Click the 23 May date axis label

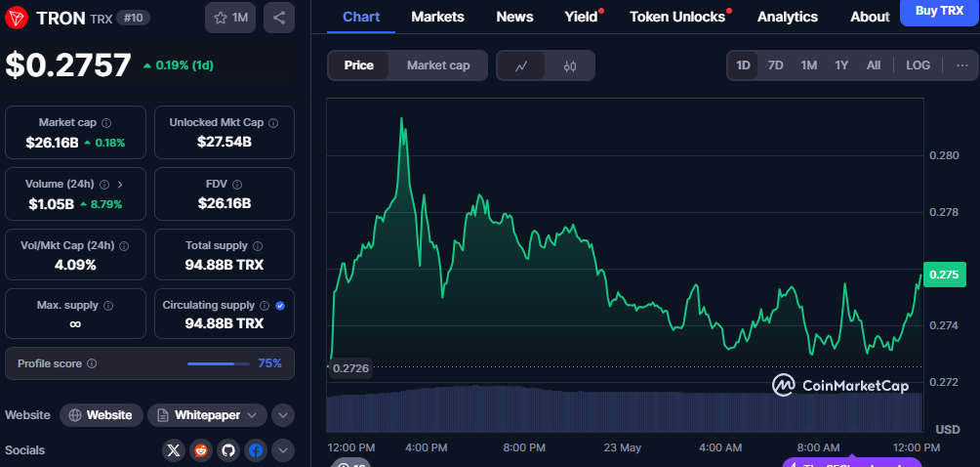(623, 447)
